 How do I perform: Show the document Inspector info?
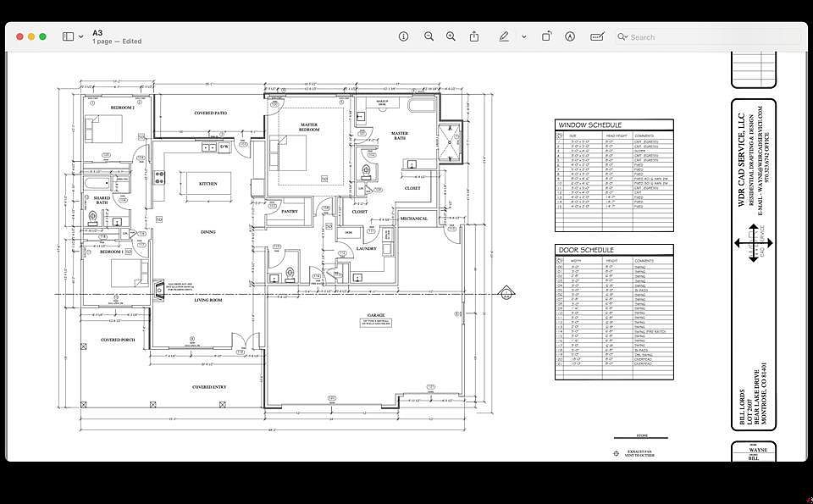pyautogui.click(x=403, y=36)
